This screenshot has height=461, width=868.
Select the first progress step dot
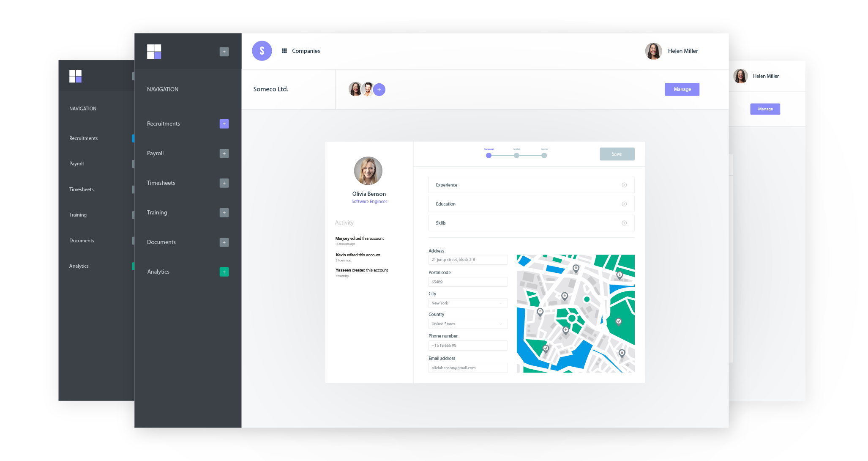[x=489, y=156]
